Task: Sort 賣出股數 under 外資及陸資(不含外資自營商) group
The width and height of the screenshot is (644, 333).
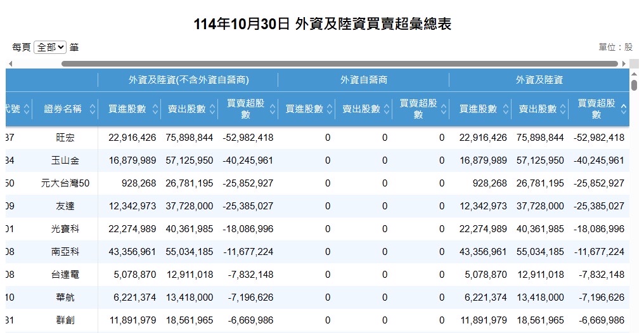Action: [x=213, y=109]
